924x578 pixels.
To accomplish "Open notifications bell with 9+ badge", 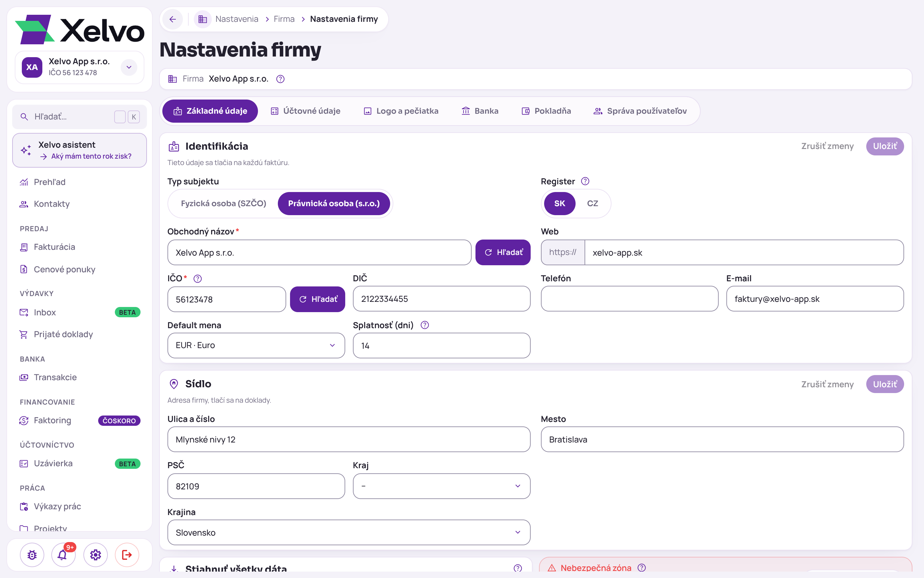I will [63, 555].
